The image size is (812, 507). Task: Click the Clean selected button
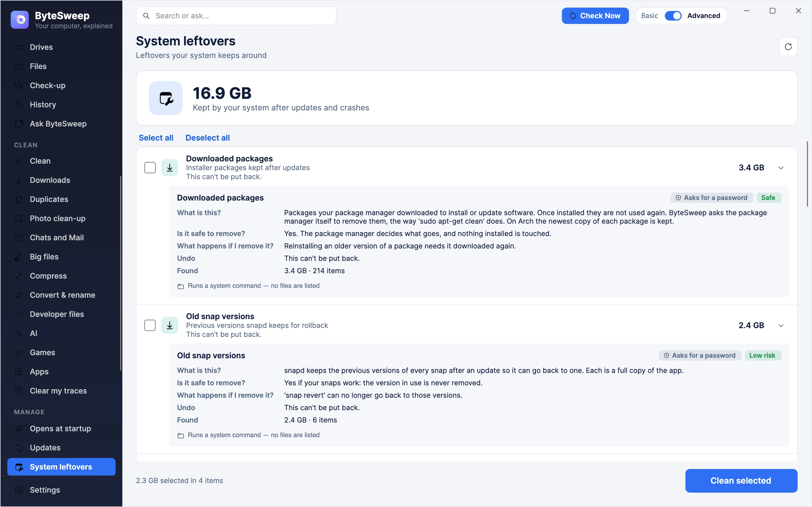coord(741,481)
